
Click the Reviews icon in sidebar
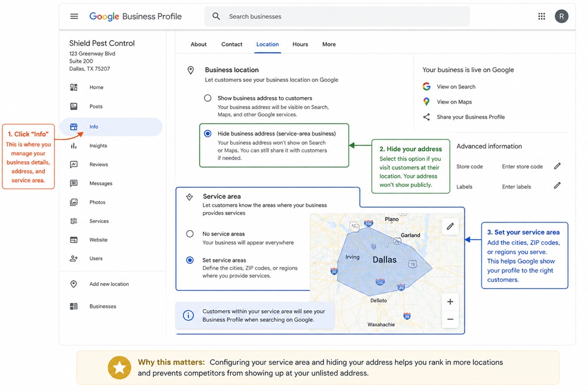[74, 164]
